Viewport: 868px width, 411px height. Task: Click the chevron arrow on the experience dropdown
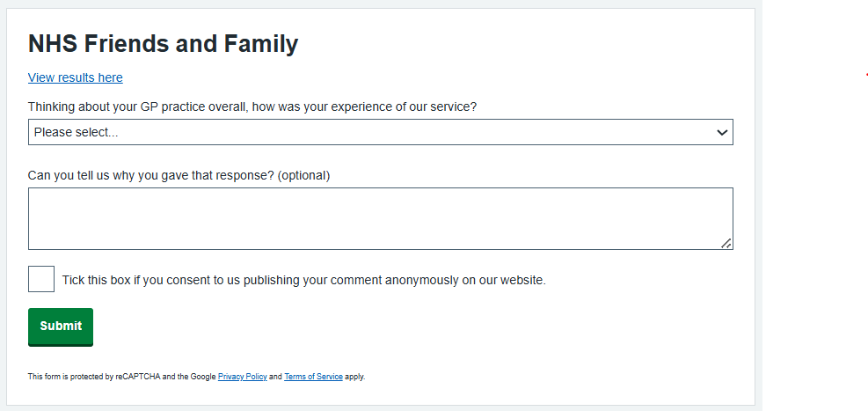tap(722, 133)
